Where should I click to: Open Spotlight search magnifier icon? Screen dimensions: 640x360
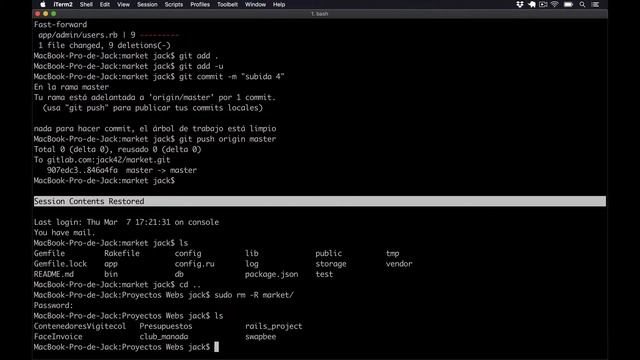click(x=582, y=4)
